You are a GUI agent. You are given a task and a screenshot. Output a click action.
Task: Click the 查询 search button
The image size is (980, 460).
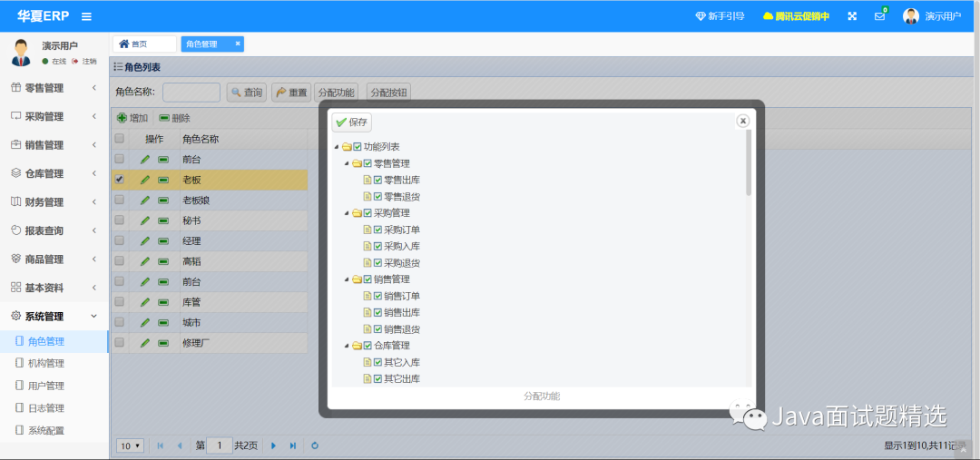coord(246,93)
